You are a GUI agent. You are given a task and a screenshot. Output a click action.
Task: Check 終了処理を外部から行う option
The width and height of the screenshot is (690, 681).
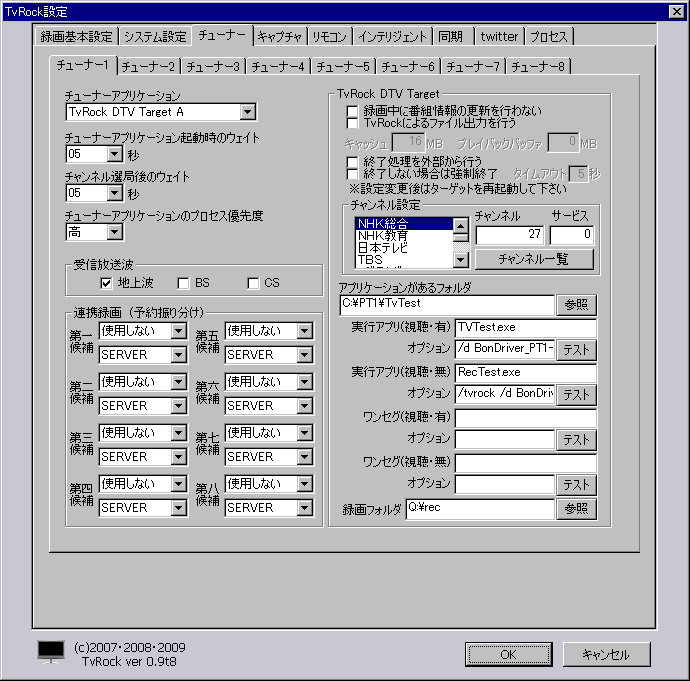352,162
